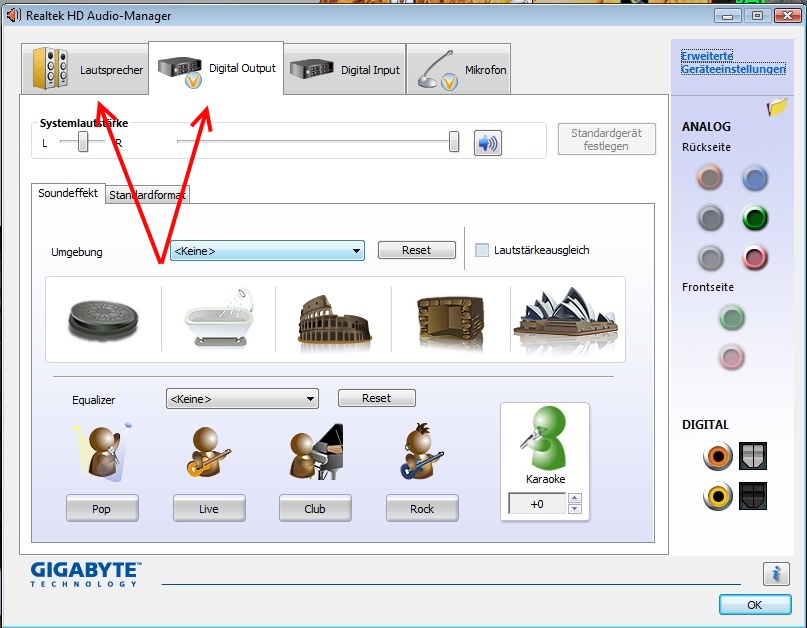Toggle mute with the speaker button
The image size is (807, 628).
(487, 143)
